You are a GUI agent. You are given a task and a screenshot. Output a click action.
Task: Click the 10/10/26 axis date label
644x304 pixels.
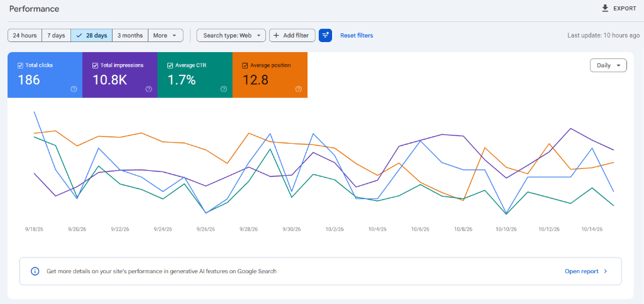506,229
